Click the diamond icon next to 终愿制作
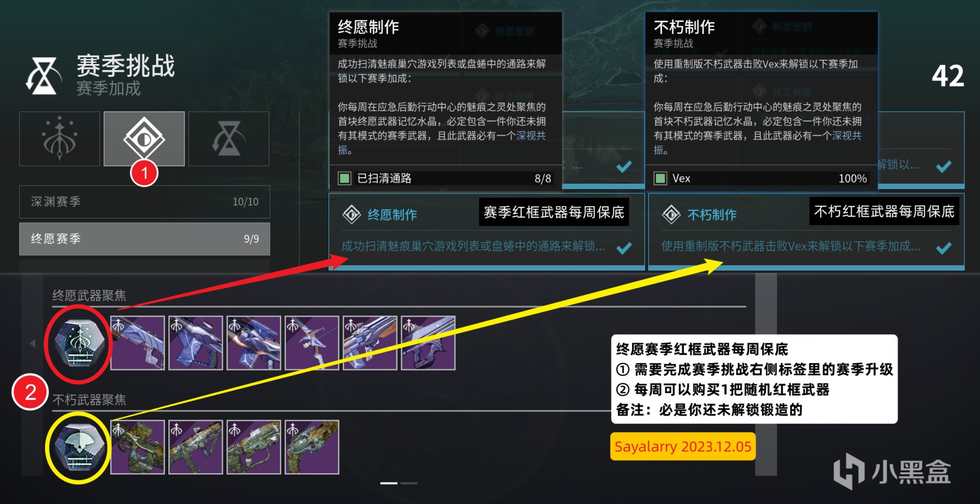Screen dimensions: 980x504 tap(352, 215)
